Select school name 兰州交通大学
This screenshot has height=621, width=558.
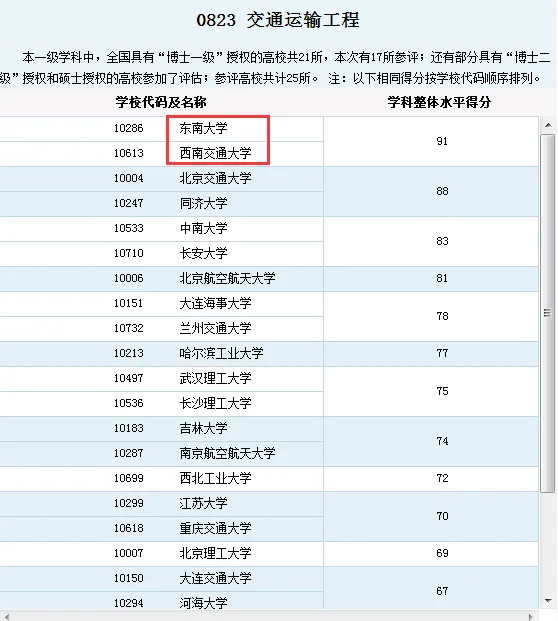tap(215, 328)
